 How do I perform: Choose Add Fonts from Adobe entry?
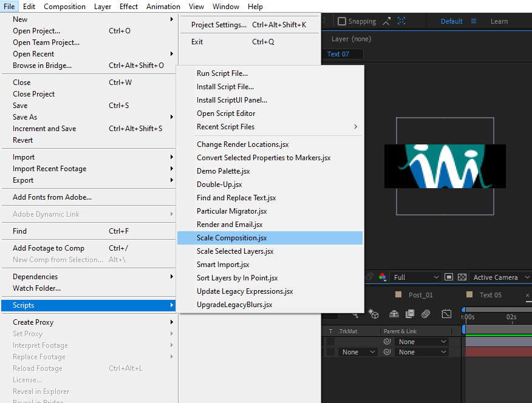point(89,197)
